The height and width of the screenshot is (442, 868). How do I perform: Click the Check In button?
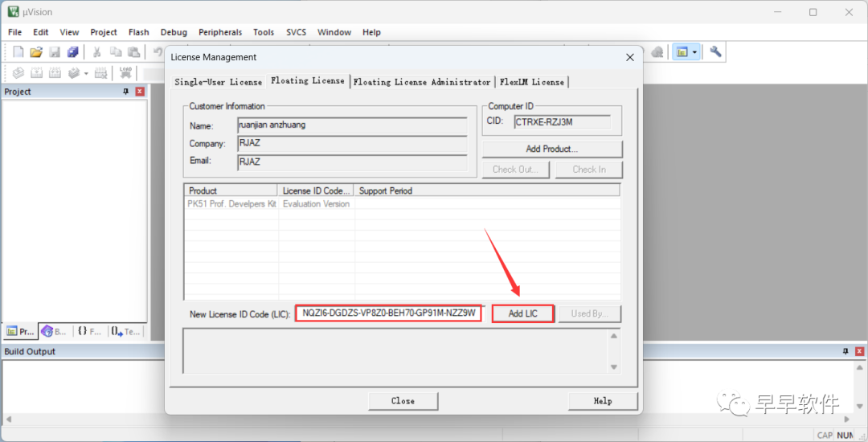click(x=589, y=170)
